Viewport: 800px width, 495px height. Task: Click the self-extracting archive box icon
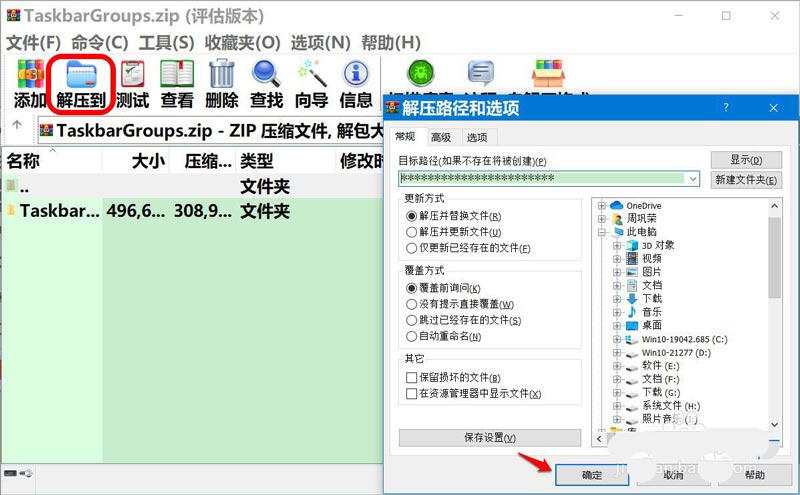point(548,73)
